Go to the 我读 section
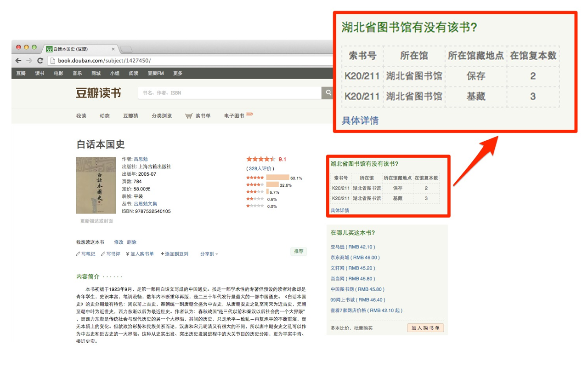This screenshot has height=368, width=588. click(81, 116)
